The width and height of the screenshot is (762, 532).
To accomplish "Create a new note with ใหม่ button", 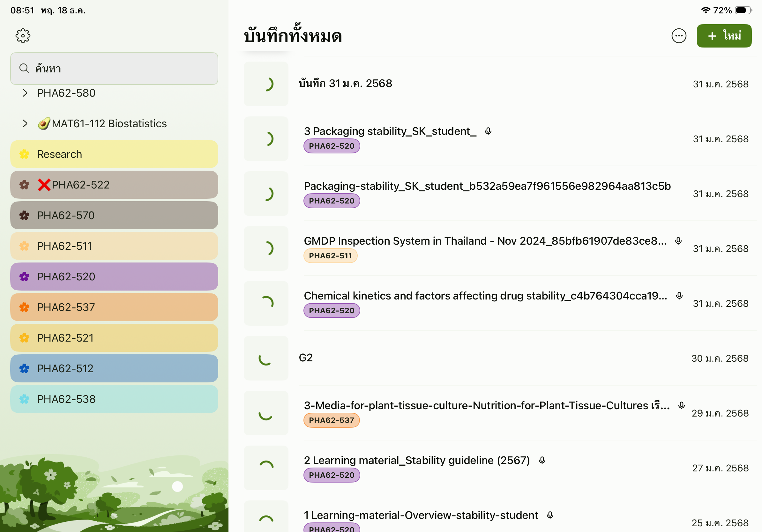I will click(724, 36).
